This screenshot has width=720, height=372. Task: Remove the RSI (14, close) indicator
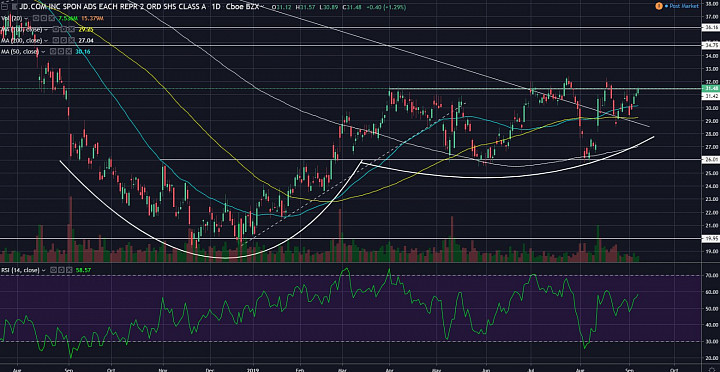[69, 270]
